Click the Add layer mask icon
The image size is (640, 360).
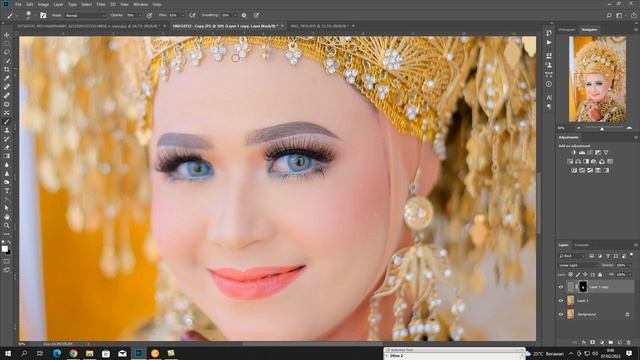click(x=593, y=342)
